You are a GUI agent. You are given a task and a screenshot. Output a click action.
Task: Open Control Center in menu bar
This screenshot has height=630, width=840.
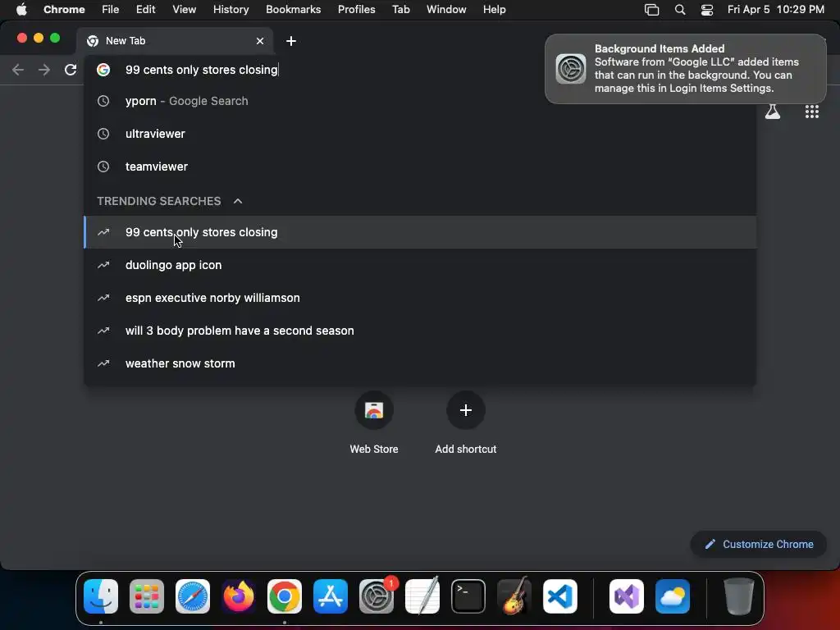[x=707, y=10]
